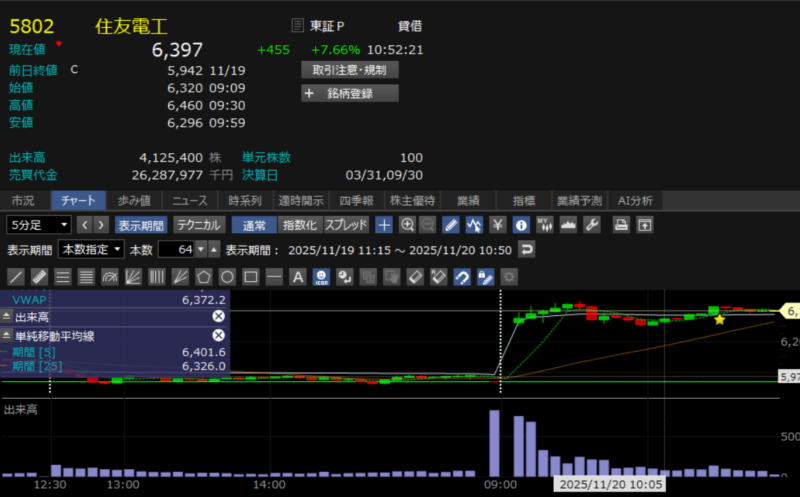The width and height of the screenshot is (800, 497).
Task: Toggle the info display icon
Action: [x=521, y=225]
